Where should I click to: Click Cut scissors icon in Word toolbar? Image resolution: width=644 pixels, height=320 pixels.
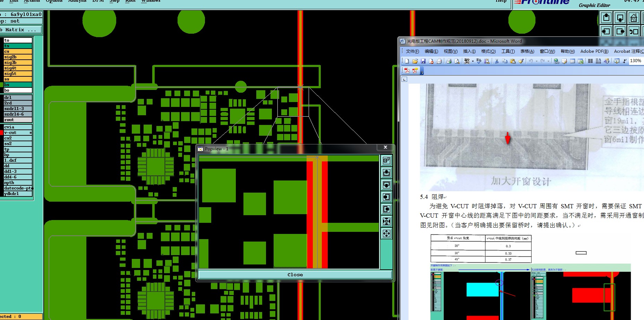point(497,61)
